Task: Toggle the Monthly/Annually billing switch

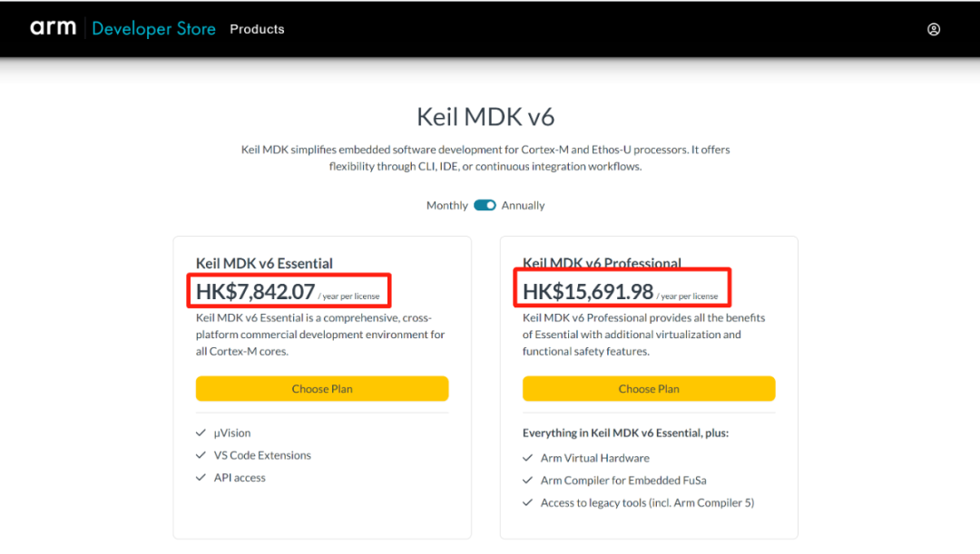Action: coord(485,206)
